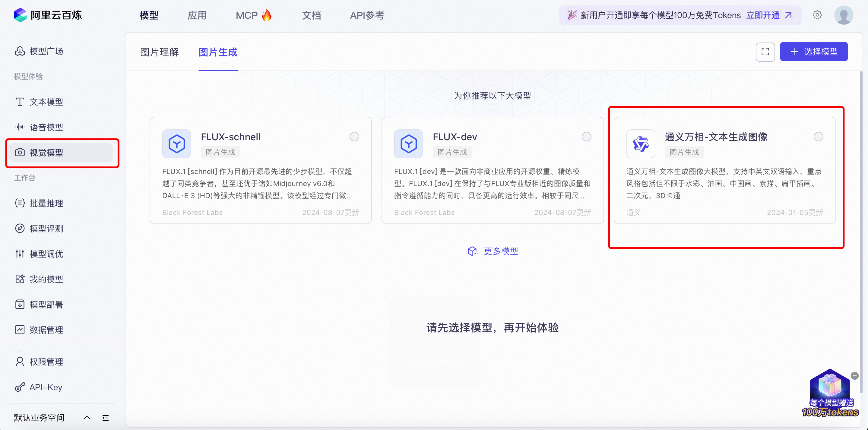
Task: Select 通义万相-文本生成图像 radio button
Action: point(818,137)
